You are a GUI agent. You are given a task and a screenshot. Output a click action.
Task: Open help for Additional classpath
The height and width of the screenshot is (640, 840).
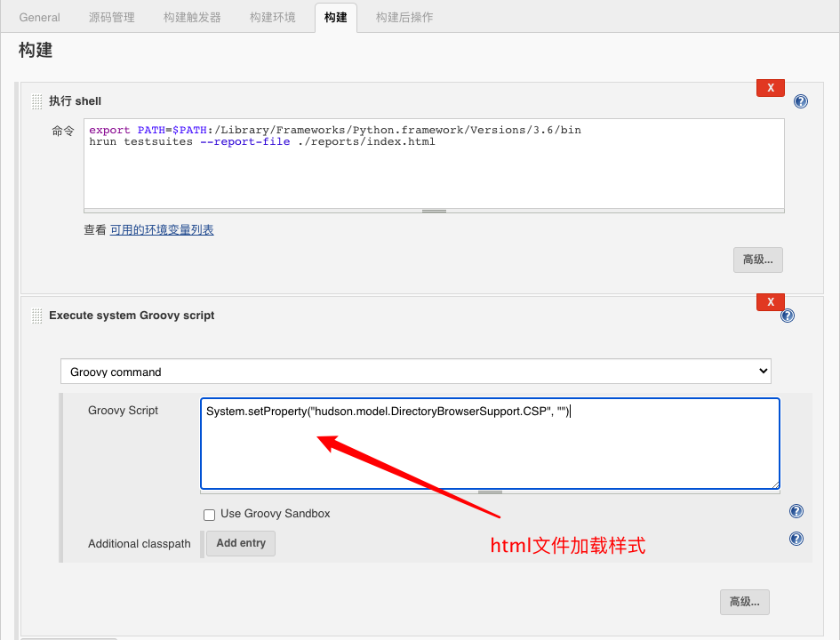point(796,538)
